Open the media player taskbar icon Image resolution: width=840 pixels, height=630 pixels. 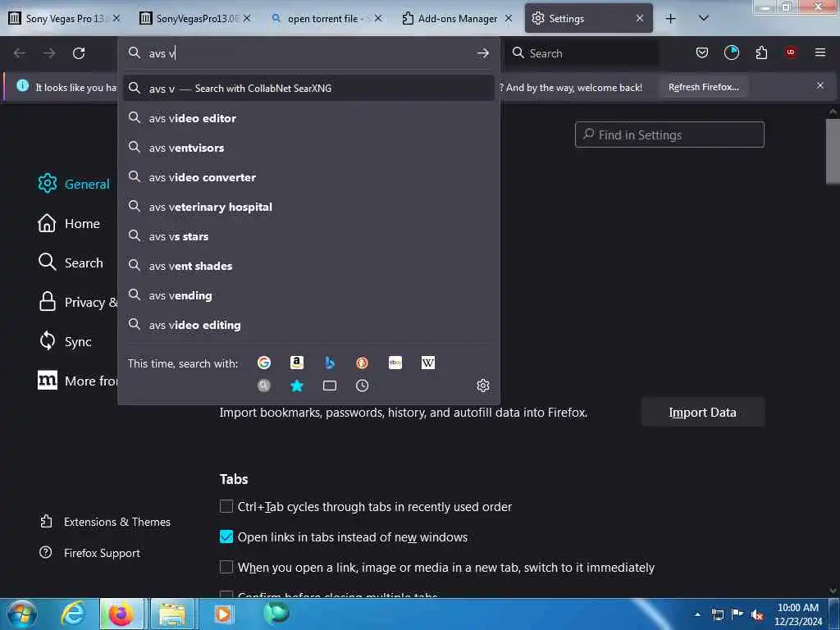pyautogui.click(x=223, y=614)
